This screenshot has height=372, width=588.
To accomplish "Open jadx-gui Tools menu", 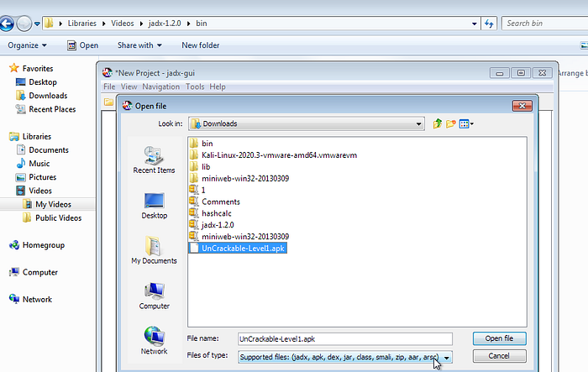I will 195,86.
